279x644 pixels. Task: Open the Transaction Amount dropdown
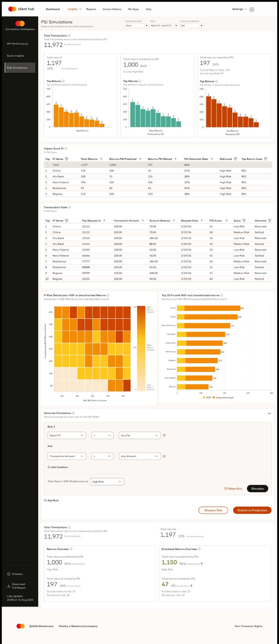click(x=67, y=456)
